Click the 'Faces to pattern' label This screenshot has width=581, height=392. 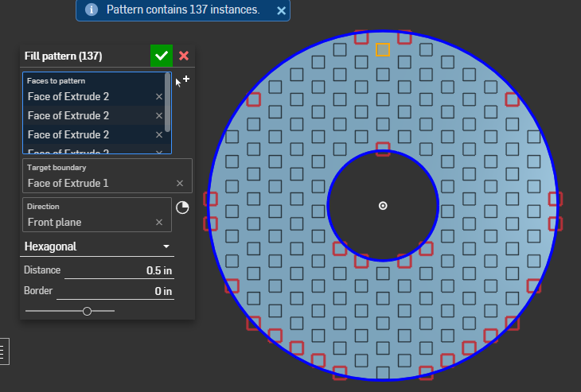point(56,80)
